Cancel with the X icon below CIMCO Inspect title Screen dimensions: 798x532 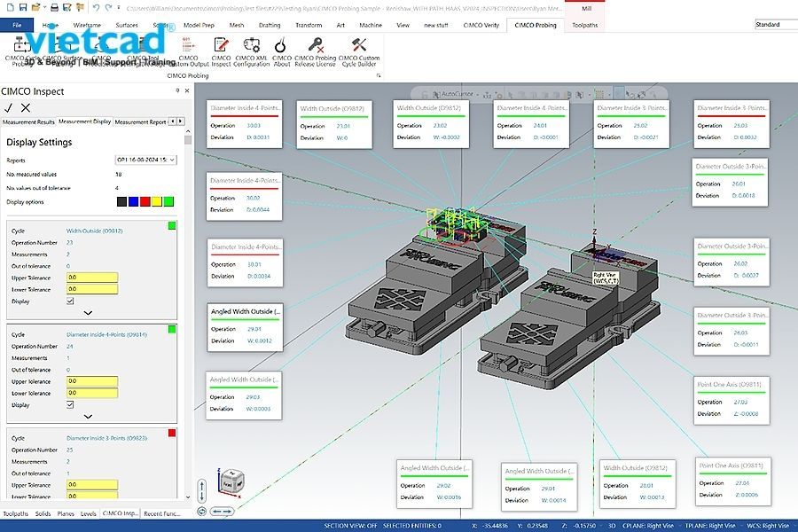pyautogui.click(x=26, y=107)
